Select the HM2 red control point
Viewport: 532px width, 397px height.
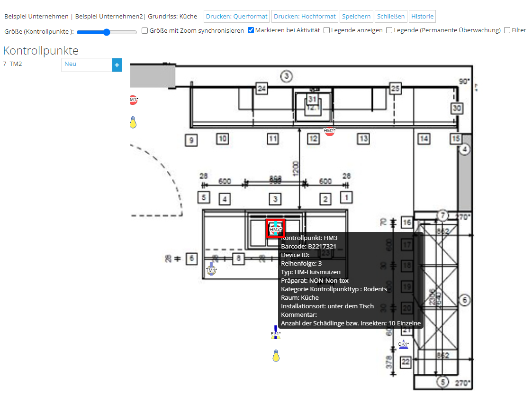329,131
